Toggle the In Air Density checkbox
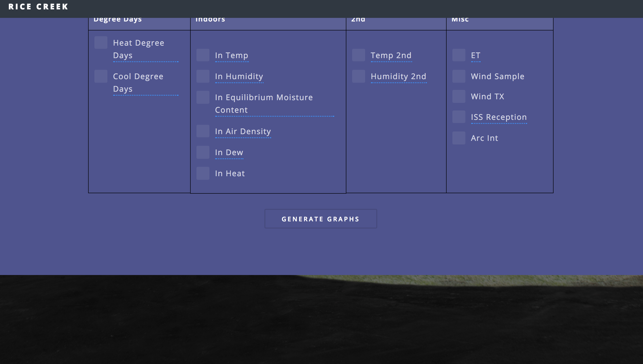 [x=202, y=131]
